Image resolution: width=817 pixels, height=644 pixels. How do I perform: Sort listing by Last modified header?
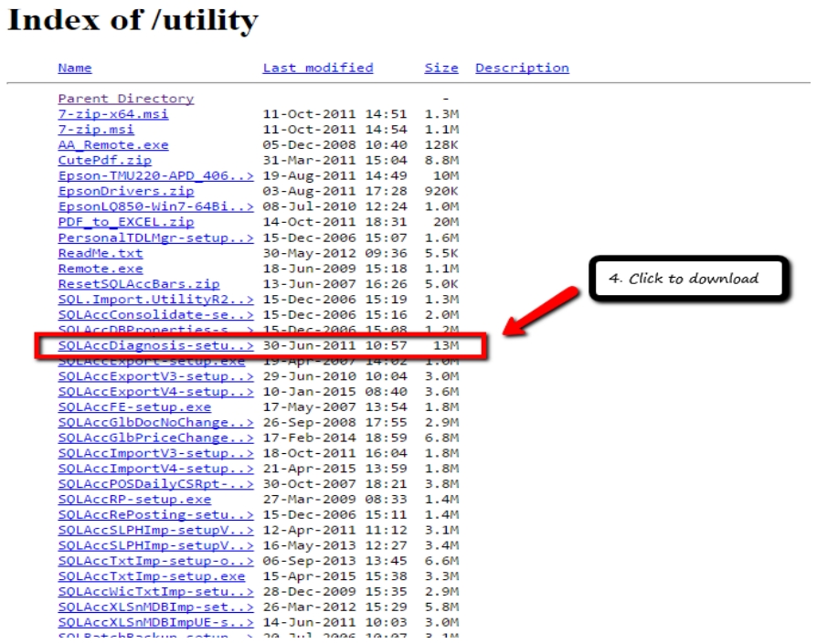coord(318,69)
